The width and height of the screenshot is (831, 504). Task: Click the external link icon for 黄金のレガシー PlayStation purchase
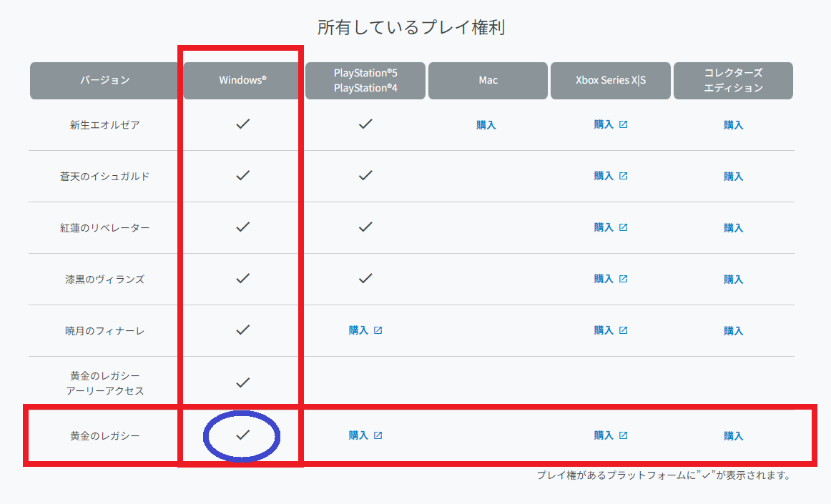[x=379, y=435]
